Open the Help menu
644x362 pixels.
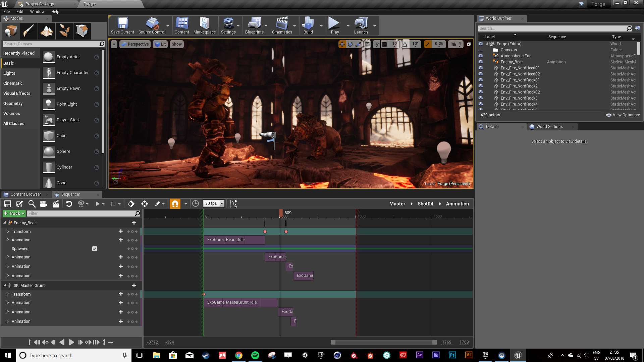point(55,11)
